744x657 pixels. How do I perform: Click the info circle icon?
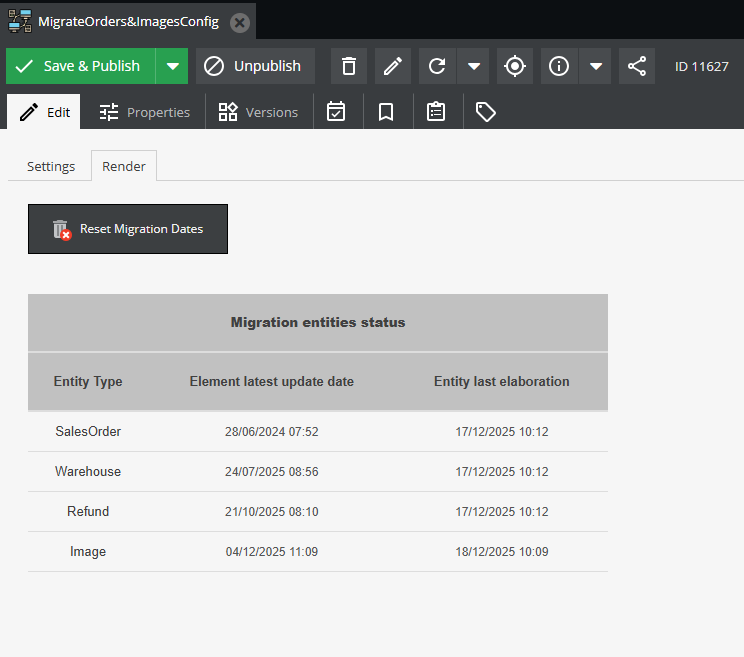tap(559, 66)
